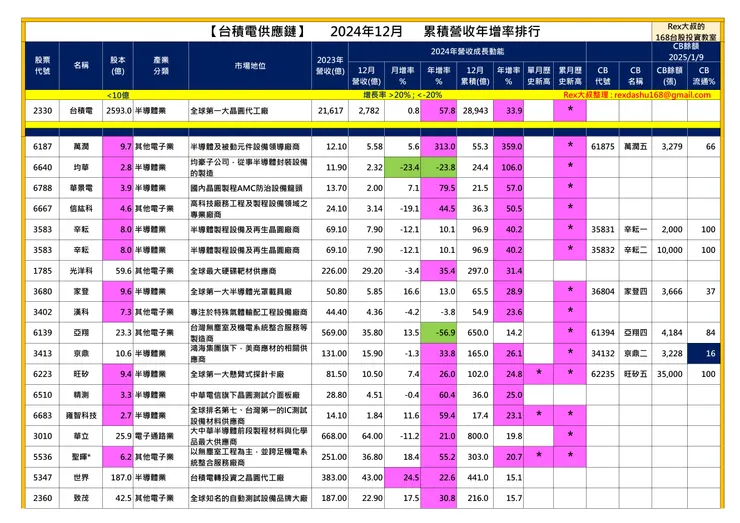The image size is (740, 523).
Task: Select CB code 35831
Action: click(x=603, y=229)
